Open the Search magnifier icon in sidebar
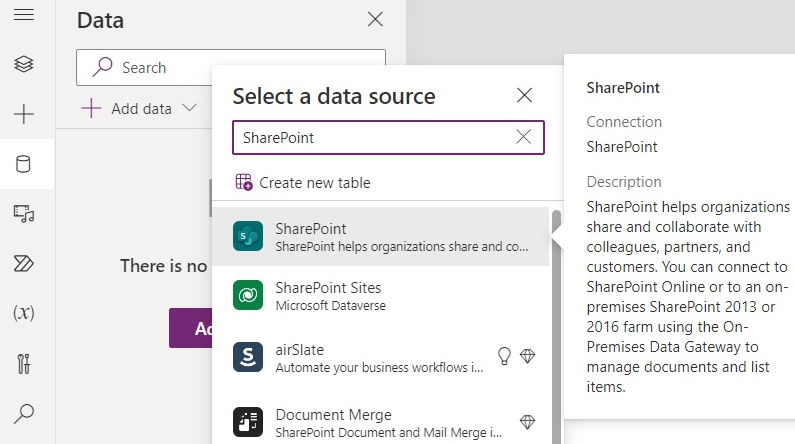Viewport: 795px width, 444px height. [x=24, y=414]
